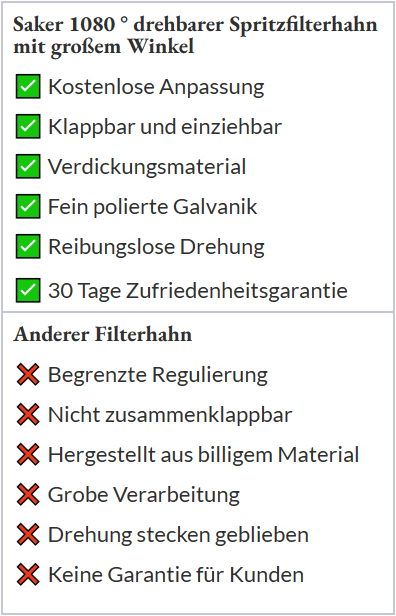Viewport: 396px width, 616px height.
Task: Click green checkmark next to Verdickungsmaterial
Action: [28, 166]
